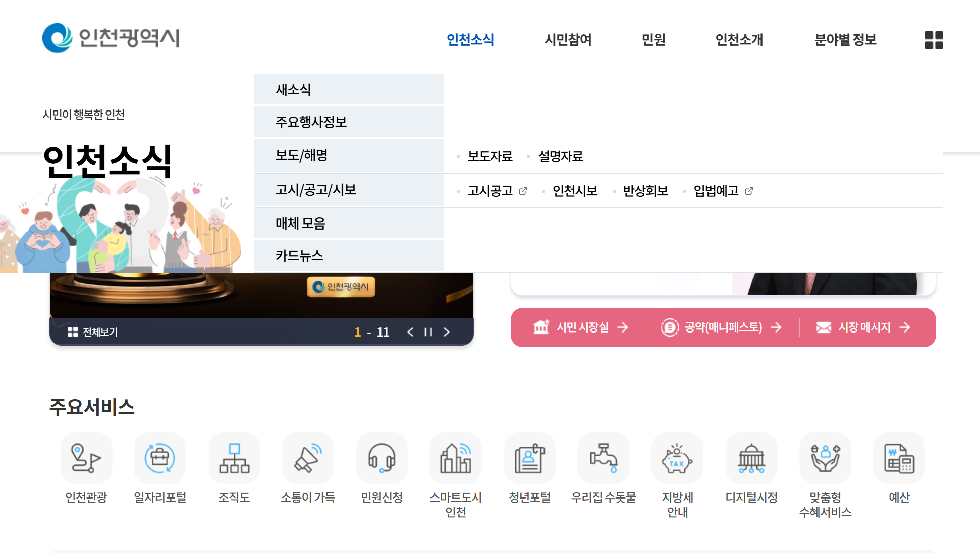Go to the next banner slide

coord(447,332)
